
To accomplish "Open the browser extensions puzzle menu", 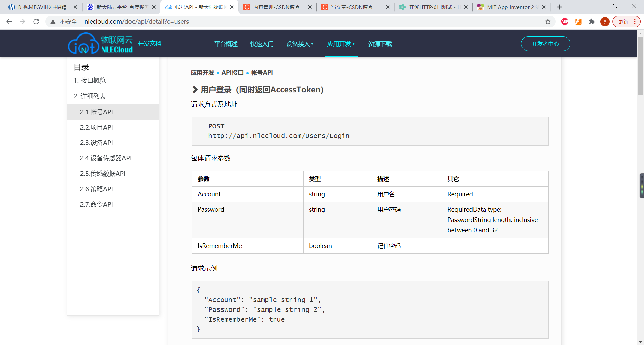I will pyautogui.click(x=592, y=22).
